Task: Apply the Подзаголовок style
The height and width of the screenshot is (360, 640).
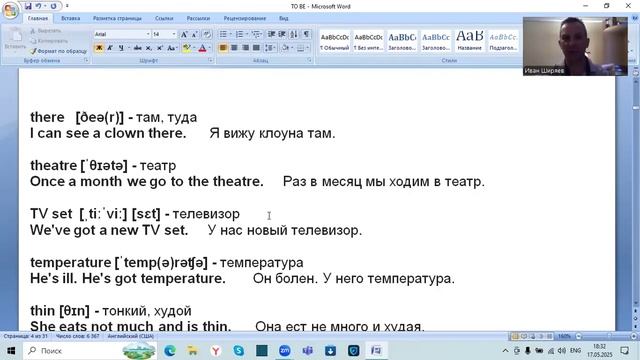Action: pyautogui.click(x=503, y=41)
